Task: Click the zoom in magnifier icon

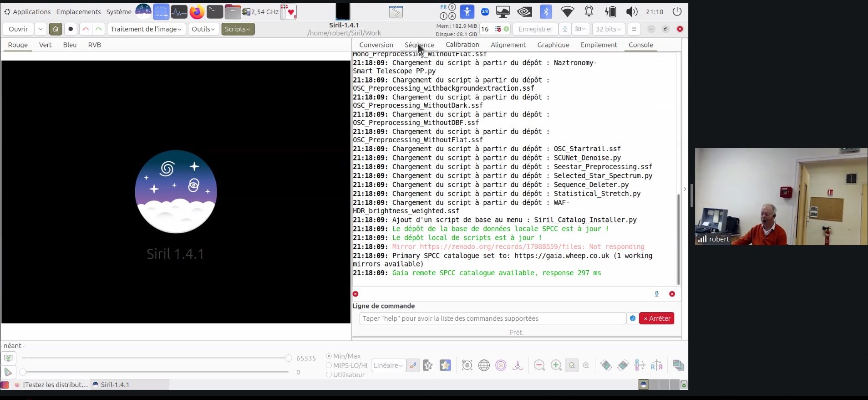Action: pos(556,365)
